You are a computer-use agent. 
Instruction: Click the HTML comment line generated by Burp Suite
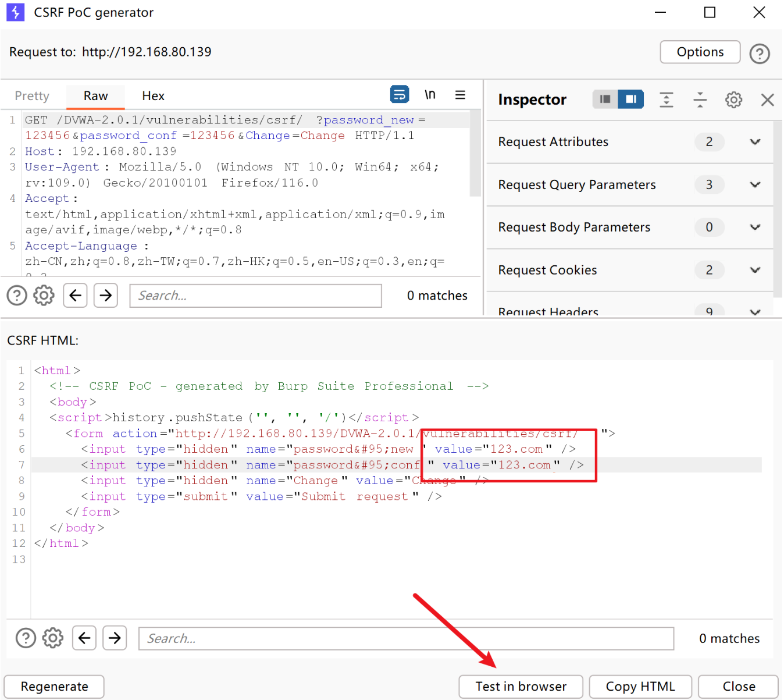(x=269, y=386)
